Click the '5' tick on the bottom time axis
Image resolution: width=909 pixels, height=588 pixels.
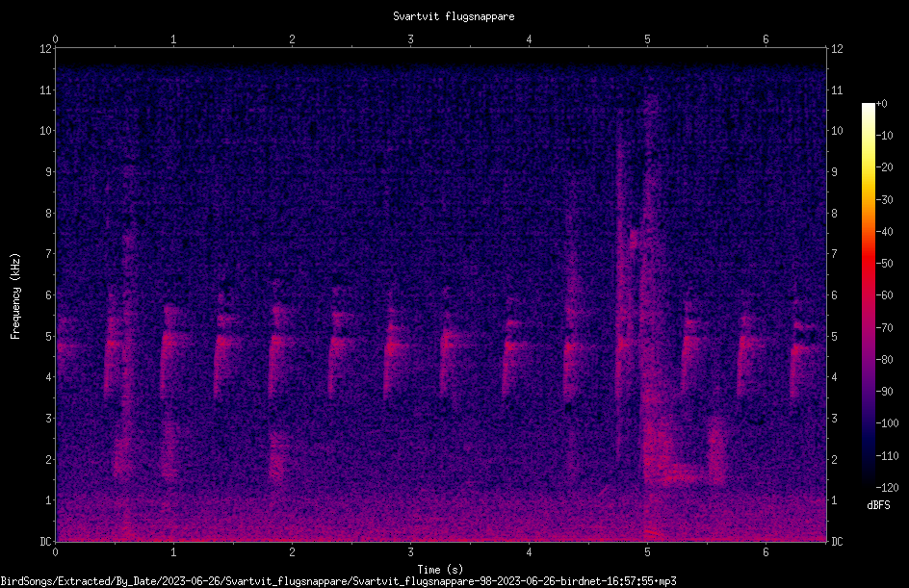(x=647, y=552)
